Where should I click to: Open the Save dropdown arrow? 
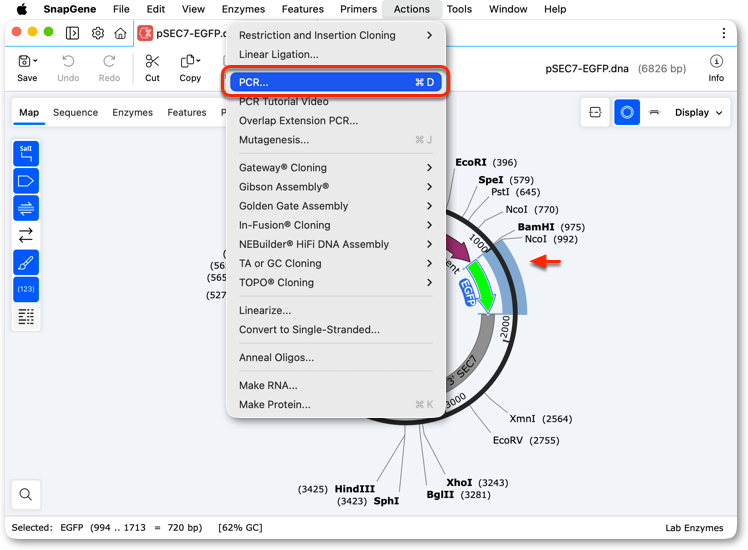(35, 61)
